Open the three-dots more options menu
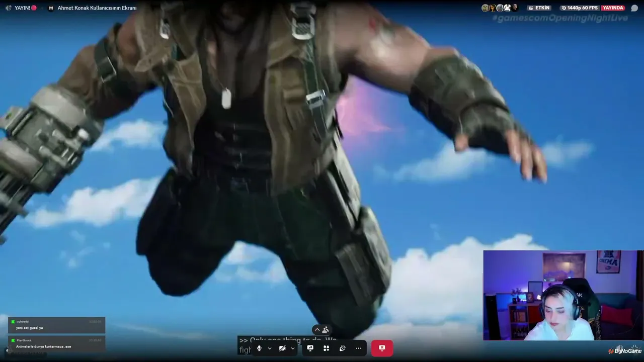 pos(358,348)
